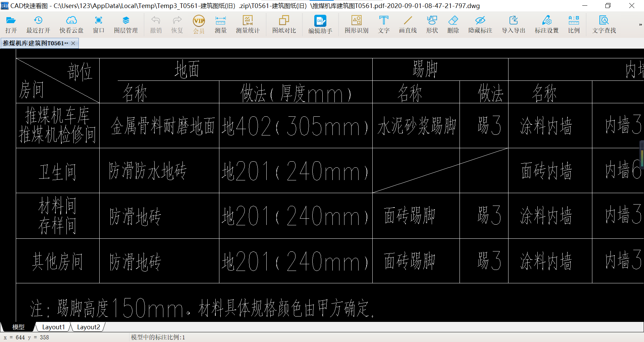Click the 其他房间 row label
Viewport: 644px width, 342px height.
pyautogui.click(x=57, y=262)
